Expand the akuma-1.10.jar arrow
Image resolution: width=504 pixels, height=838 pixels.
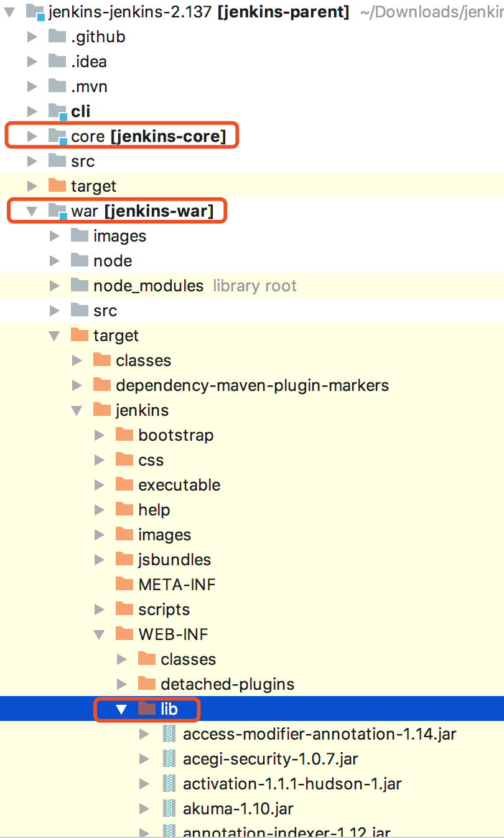(144, 809)
